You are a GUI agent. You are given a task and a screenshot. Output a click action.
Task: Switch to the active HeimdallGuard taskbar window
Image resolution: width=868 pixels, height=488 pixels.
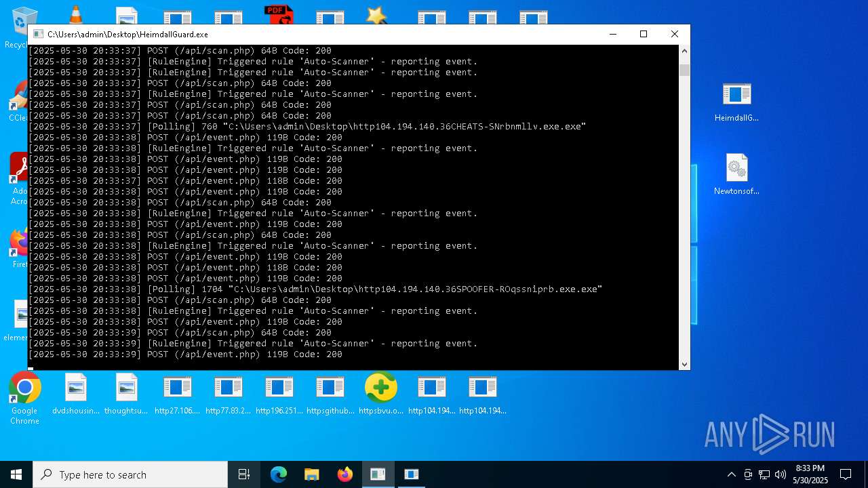click(378, 474)
